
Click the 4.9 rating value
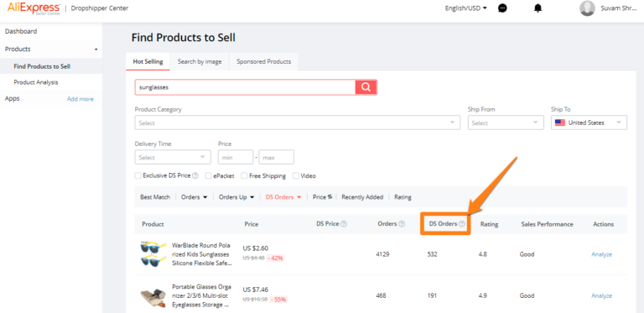coord(483,295)
